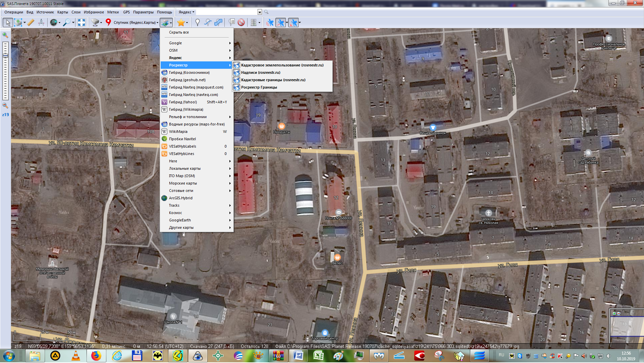Click the search input field in toolbar
Image resolution: width=644 pixels, height=363 pixels.
[x=227, y=12]
